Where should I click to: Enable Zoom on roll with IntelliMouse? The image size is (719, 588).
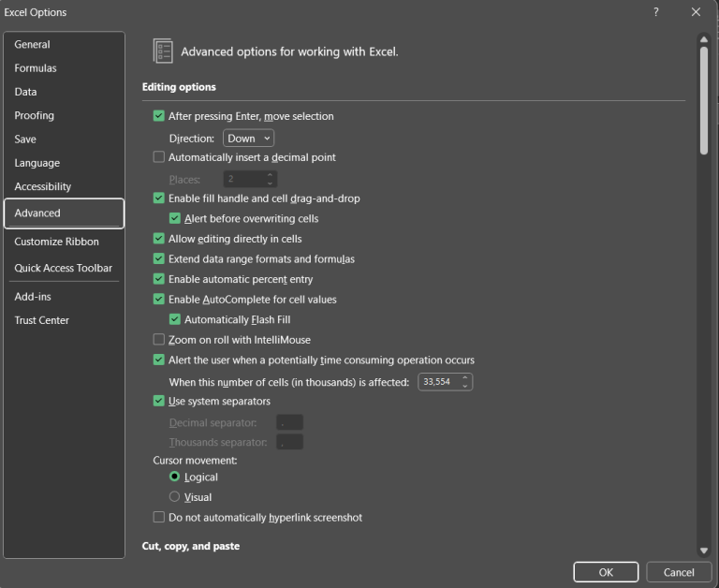(158, 339)
